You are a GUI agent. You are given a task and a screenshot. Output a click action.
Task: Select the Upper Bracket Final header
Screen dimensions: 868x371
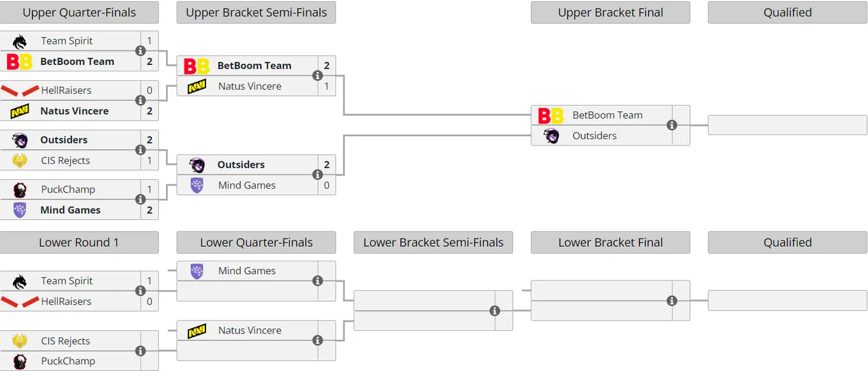[610, 13]
